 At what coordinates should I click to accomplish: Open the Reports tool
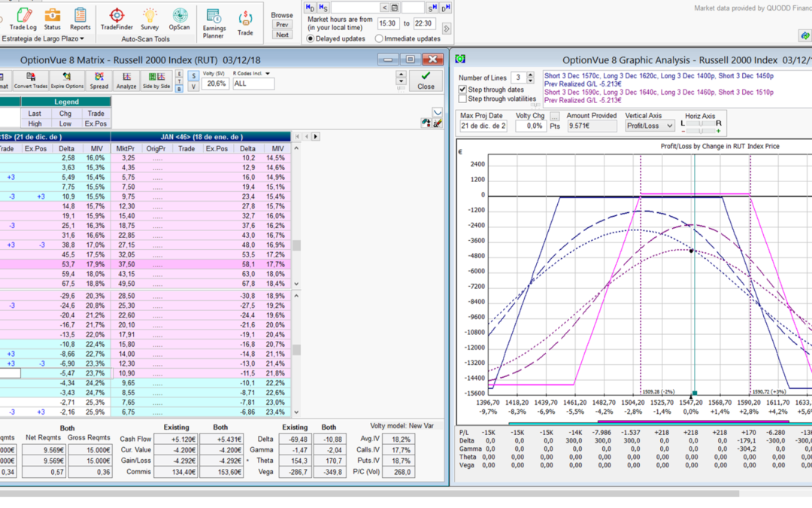click(80, 19)
